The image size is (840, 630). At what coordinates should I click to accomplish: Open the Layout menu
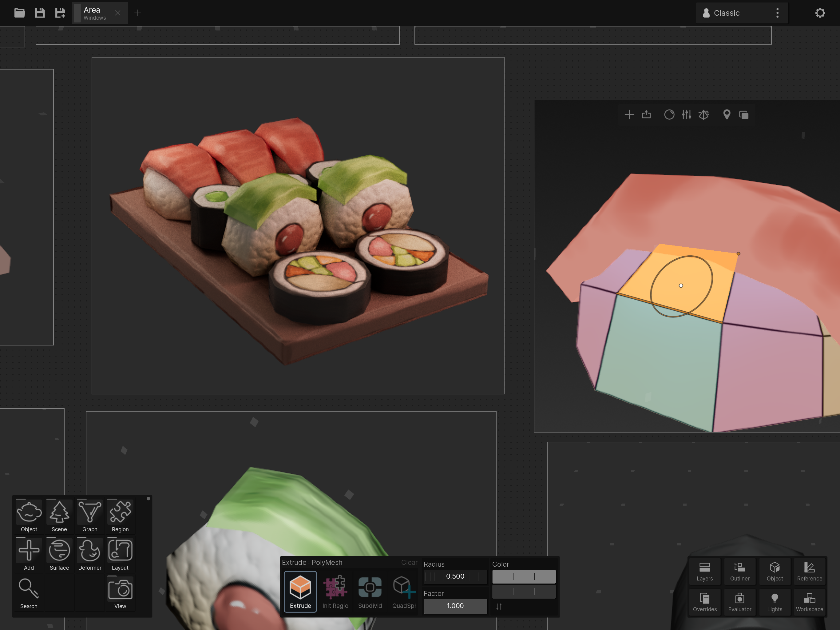pyautogui.click(x=120, y=554)
